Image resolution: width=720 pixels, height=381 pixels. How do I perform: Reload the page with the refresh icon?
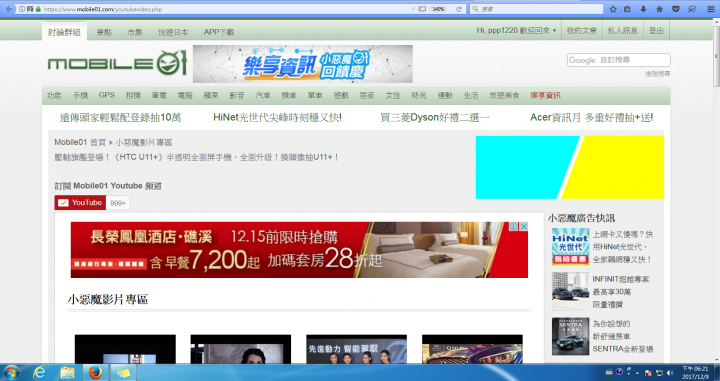click(458, 9)
